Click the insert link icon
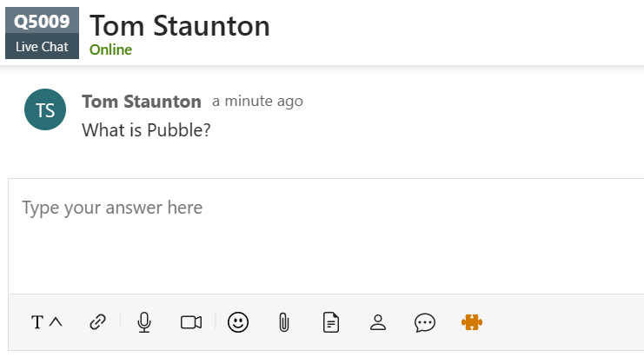This screenshot has width=644, height=357. click(97, 322)
